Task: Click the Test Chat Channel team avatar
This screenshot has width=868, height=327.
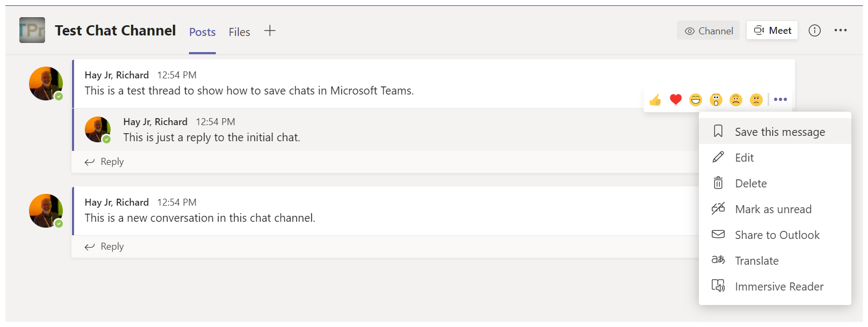Action: (32, 31)
